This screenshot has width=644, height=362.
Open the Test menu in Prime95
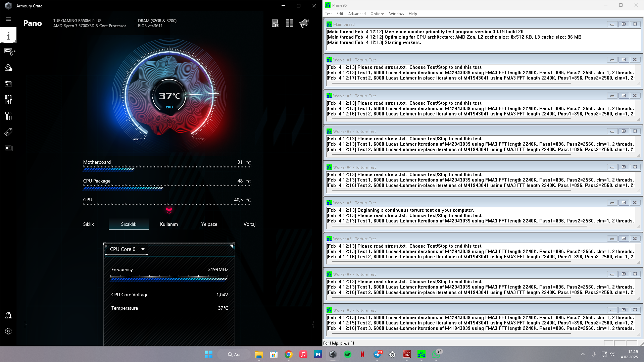pos(328,14)
